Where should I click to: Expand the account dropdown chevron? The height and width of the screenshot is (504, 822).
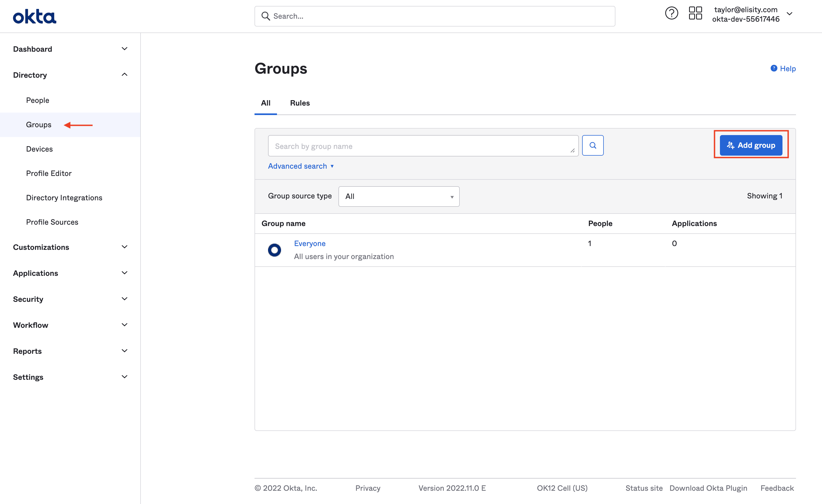789,14
